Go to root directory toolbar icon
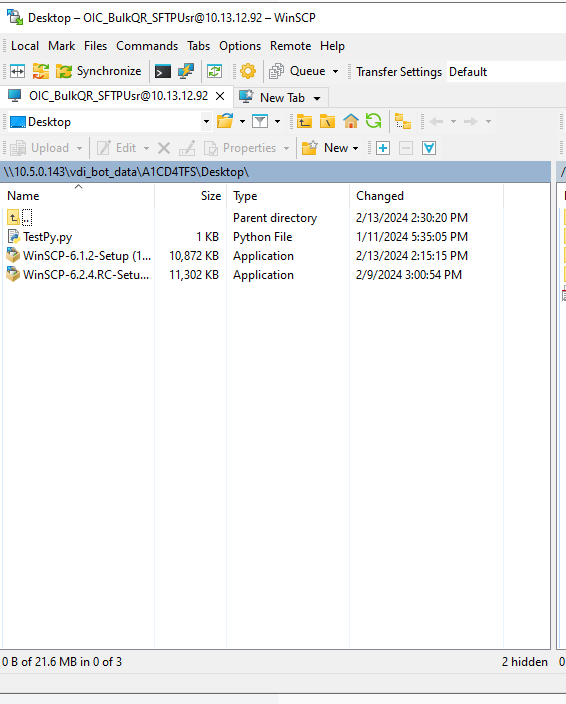Screen dimensions: 566x704 pos(327,121)
